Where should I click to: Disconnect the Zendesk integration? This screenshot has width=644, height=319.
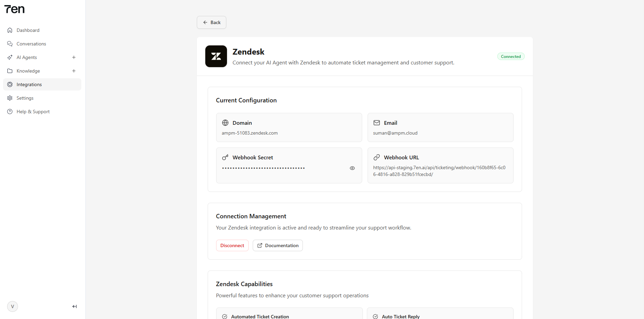(x=232, y=245)
